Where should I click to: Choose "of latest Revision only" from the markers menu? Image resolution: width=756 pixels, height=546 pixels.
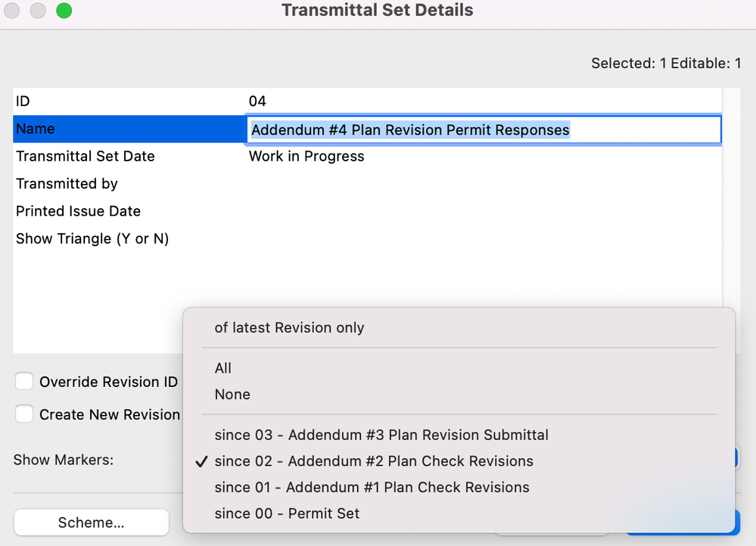coord(288,328)
